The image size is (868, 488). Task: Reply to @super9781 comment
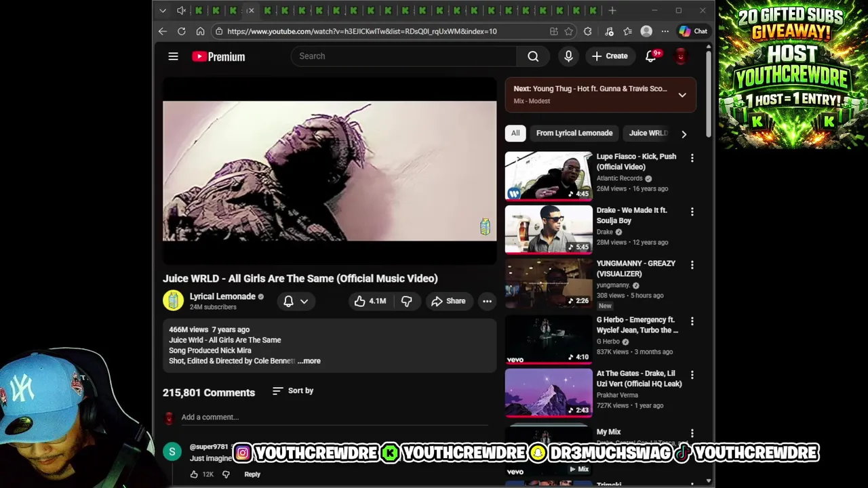click(252, 474)
